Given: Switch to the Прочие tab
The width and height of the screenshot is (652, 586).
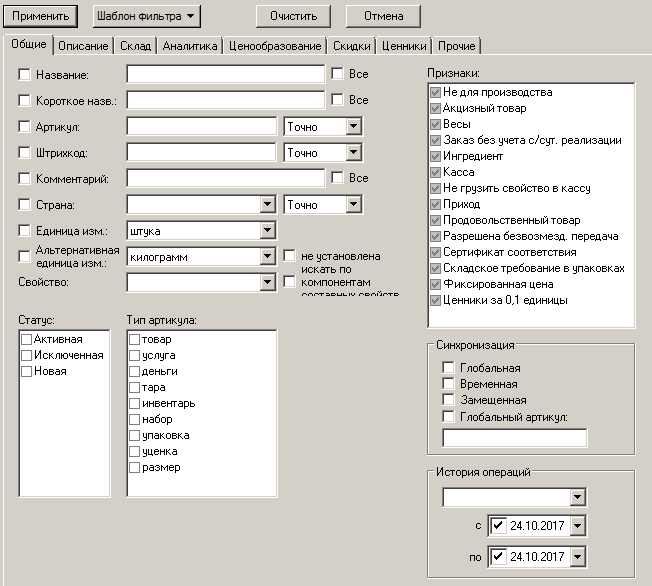Looking at the screenshot, I should 457,46.
